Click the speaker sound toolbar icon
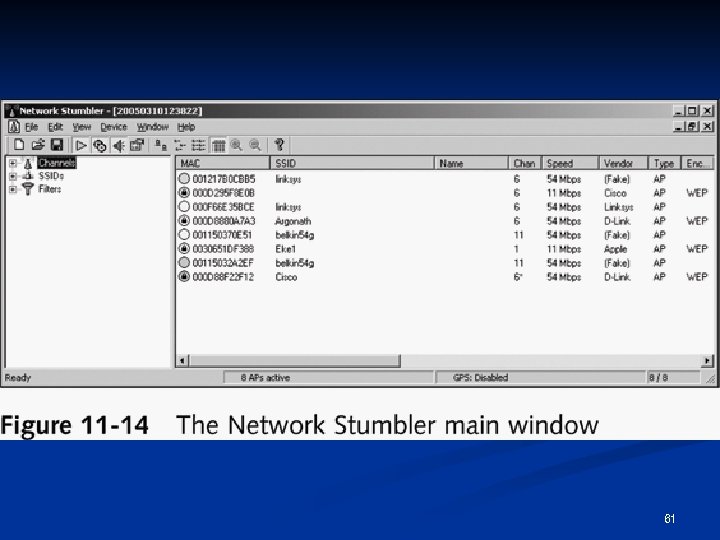 [118, 146]
